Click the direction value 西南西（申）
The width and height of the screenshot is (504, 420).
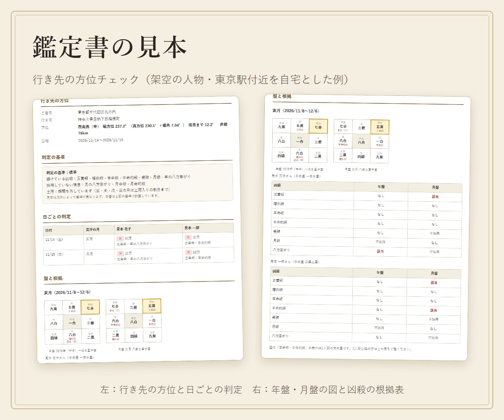(88, 126)
